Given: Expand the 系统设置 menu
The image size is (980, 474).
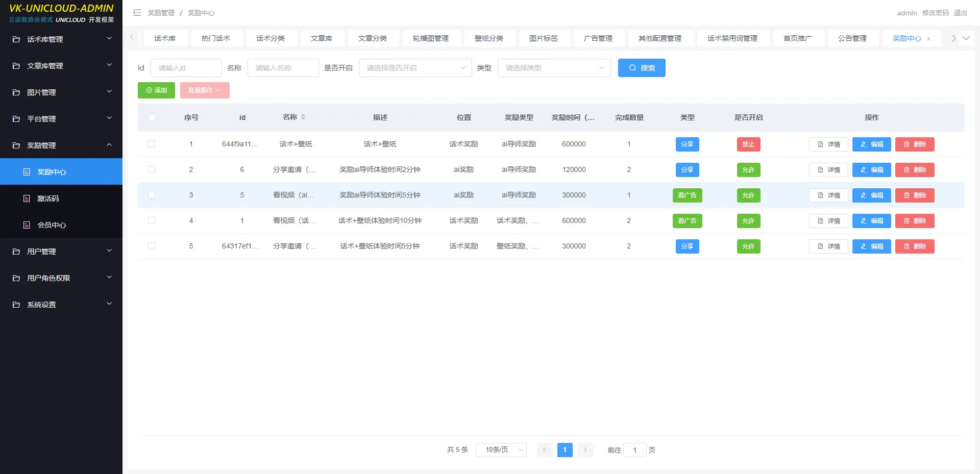Looking at the screenshot, I should pyautogui.click(x=61, y=305).
